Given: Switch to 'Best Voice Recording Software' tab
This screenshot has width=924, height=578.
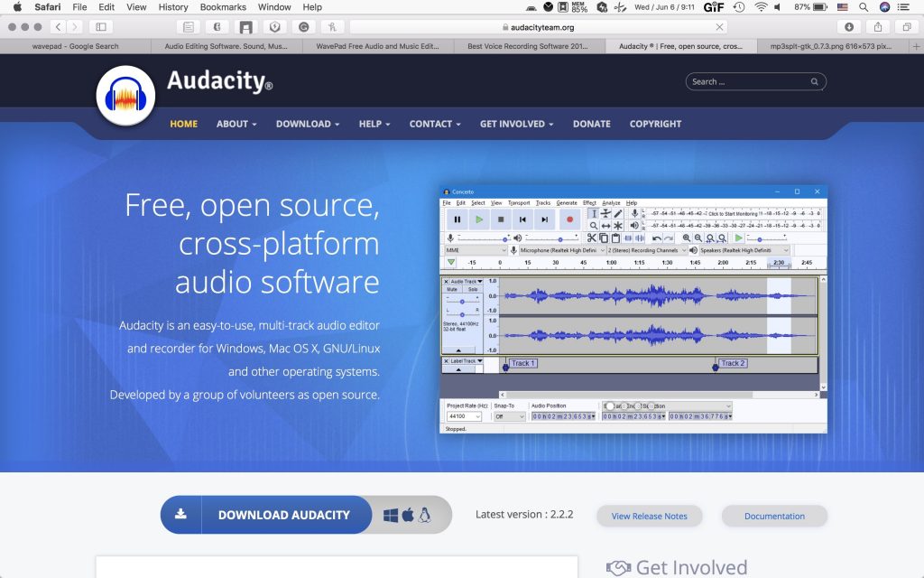Looking at the screenshot, I should (x=529, y=46).
